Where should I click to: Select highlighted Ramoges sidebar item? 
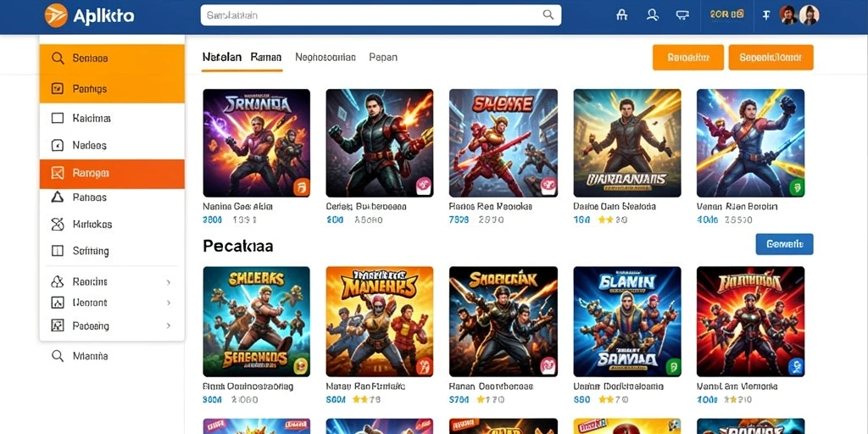(112, 174)
